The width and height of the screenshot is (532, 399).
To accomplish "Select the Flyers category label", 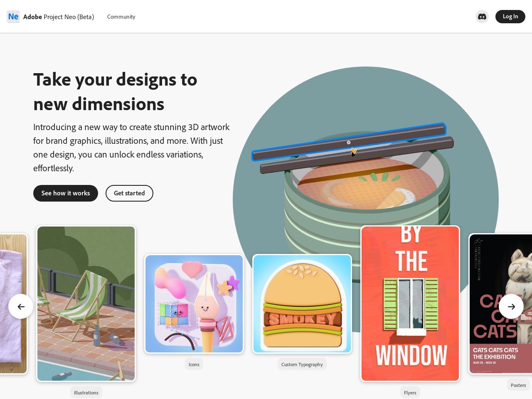I will click(x=410, y=392).
